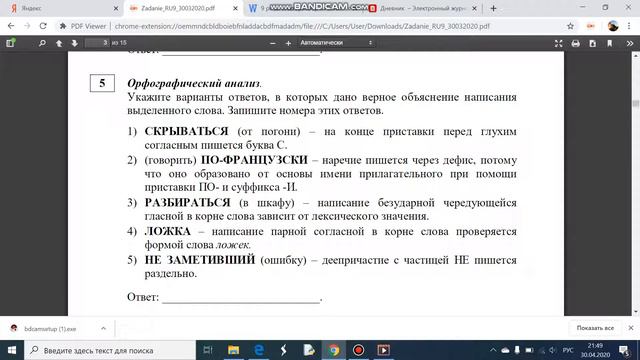Close the Яндекс tab

click(x=116, y=8)
